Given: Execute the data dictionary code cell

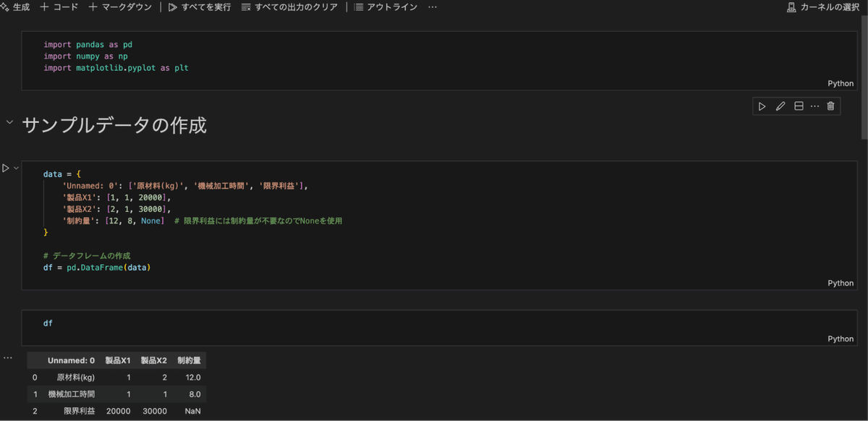Looking at the screenshot, I should tap(5, 167).
